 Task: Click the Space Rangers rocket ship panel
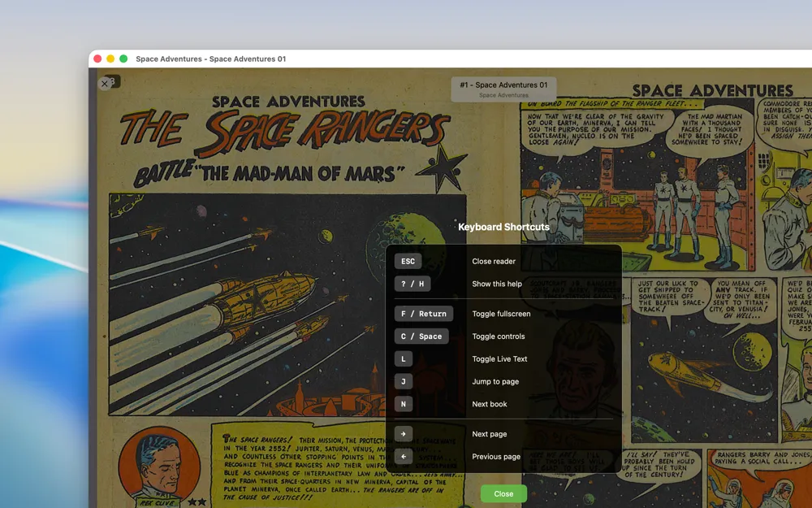pos(287,305)
